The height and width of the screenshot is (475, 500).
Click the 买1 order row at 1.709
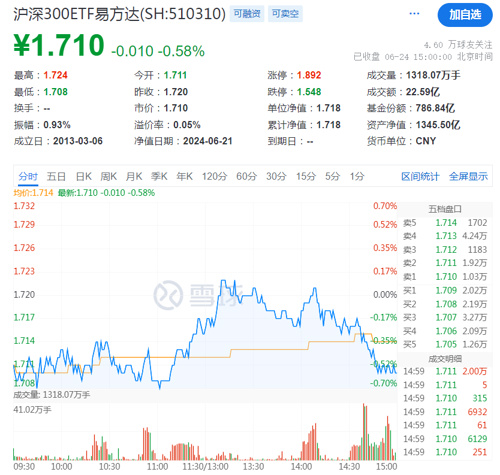coord(445,290)
